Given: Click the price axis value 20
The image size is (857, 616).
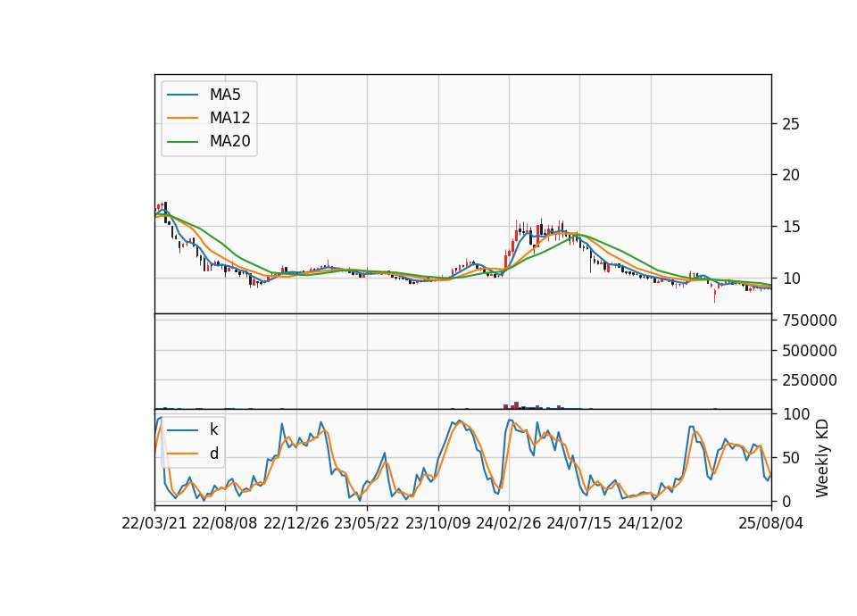Looking at the screenshot, I should pyautogui.click(x=791, y=175).
